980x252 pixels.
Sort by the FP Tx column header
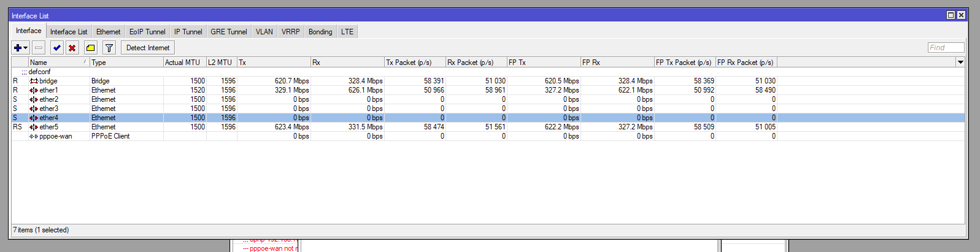point(544,62)
